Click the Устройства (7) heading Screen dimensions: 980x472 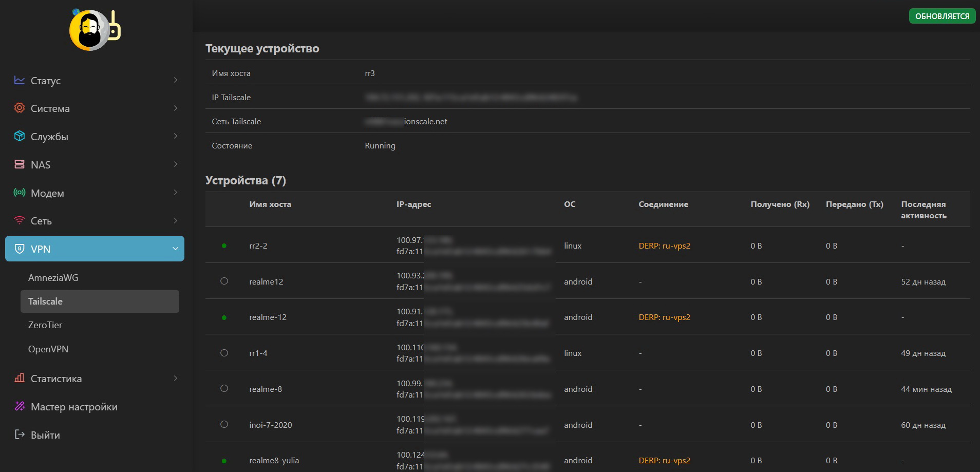(x=246, y=180)
